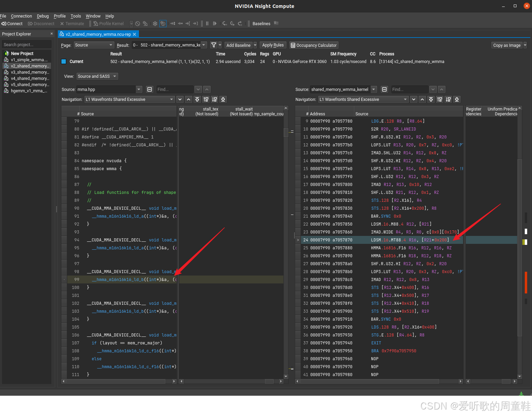Click the filter funnel icon
The height and width of the screenshot is (415, 532).
(214, 45)
